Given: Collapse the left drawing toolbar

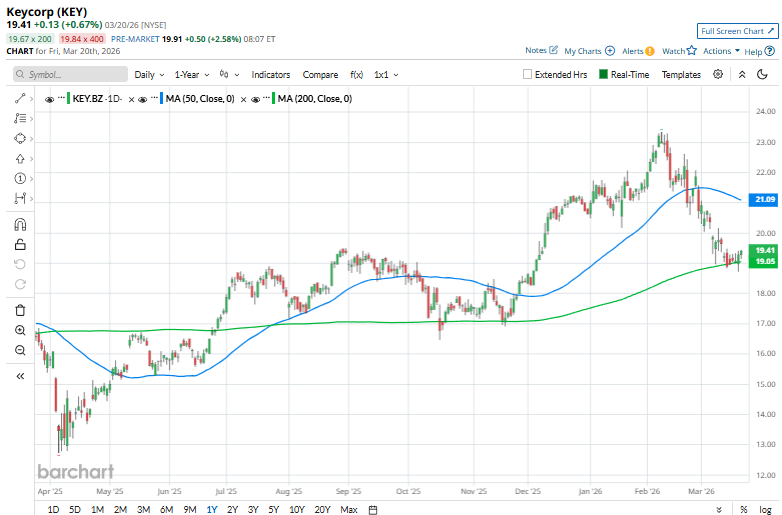Looking at the screenshot, I should tap(19, 376).
